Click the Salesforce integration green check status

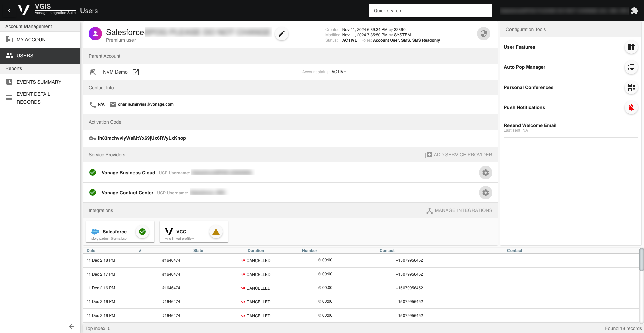coord(142,232)
